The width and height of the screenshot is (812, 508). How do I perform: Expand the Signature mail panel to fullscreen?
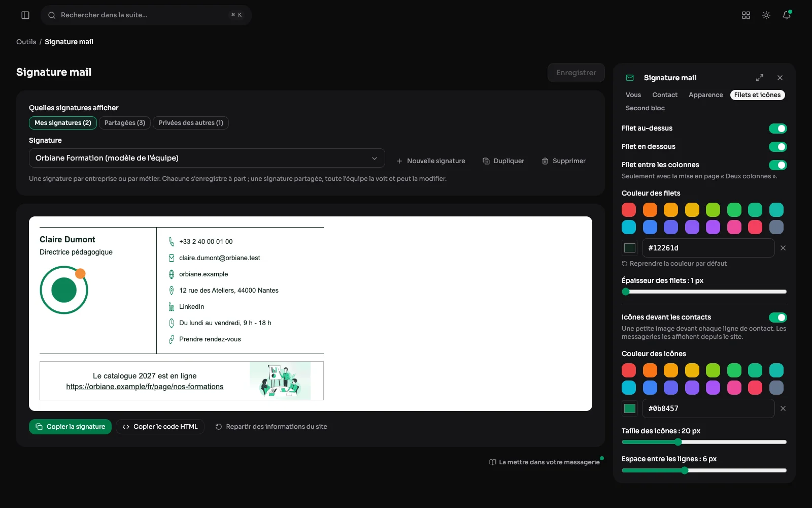[760, 78]
